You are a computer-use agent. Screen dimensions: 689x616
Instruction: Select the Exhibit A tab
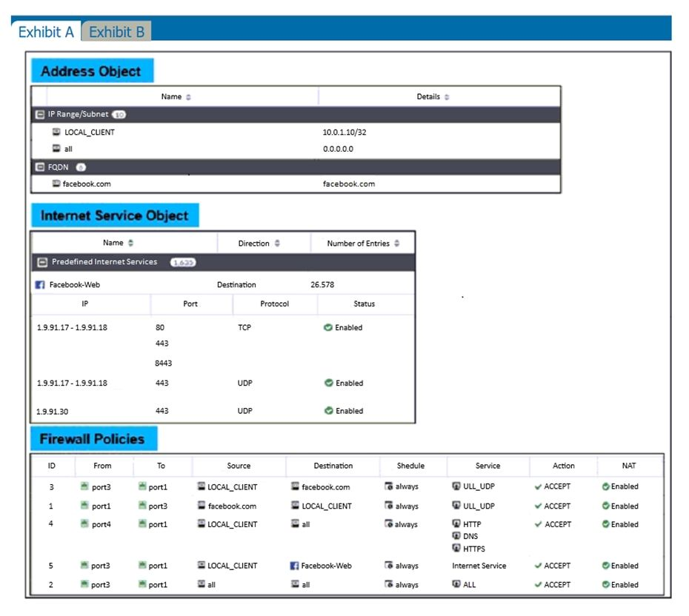pyautogui.click(x=46, y=32)
